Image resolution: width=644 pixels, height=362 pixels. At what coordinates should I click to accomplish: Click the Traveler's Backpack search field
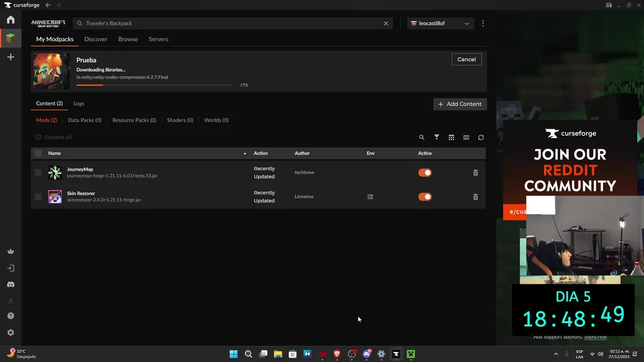(x=233, y=24)
